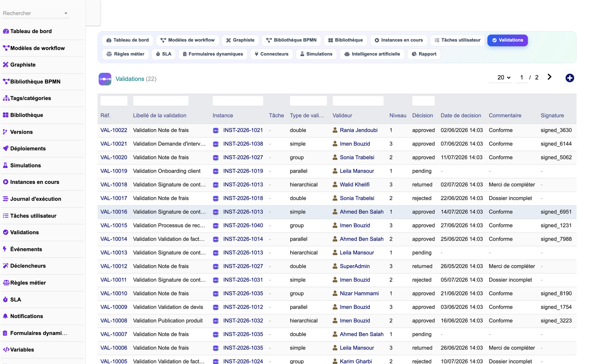
Task: Open Formulaires dynamiques sidebar item
Action: (35, 333)
